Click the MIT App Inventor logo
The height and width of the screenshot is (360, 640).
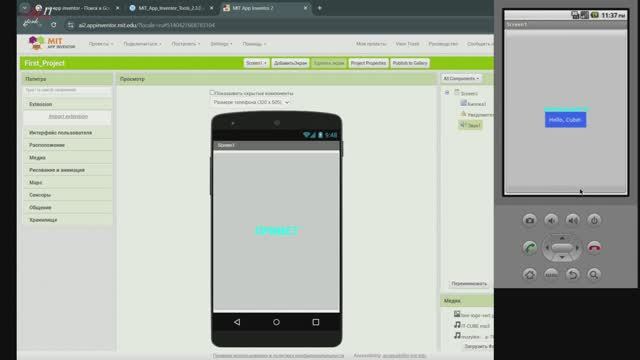pyautogui.click(x=52, y=42)
